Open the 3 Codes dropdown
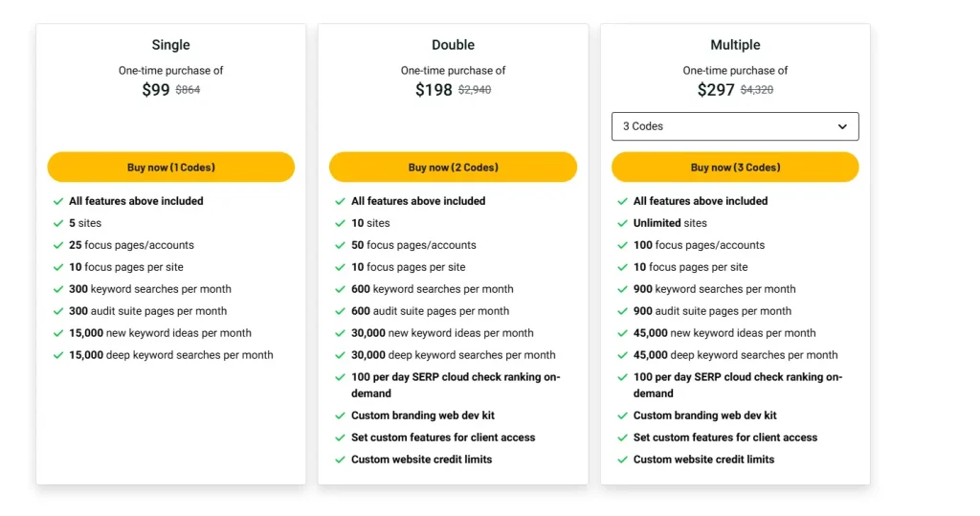The width and height of the screenshot is (980, 516). pos(734,126)
